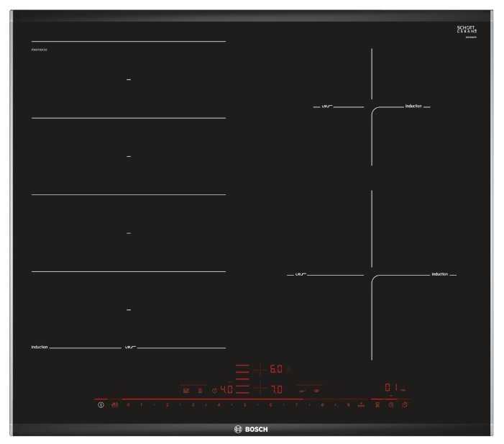Tap the childproof lock icon beside power
The image size is (504, 444).
[114, 405]
